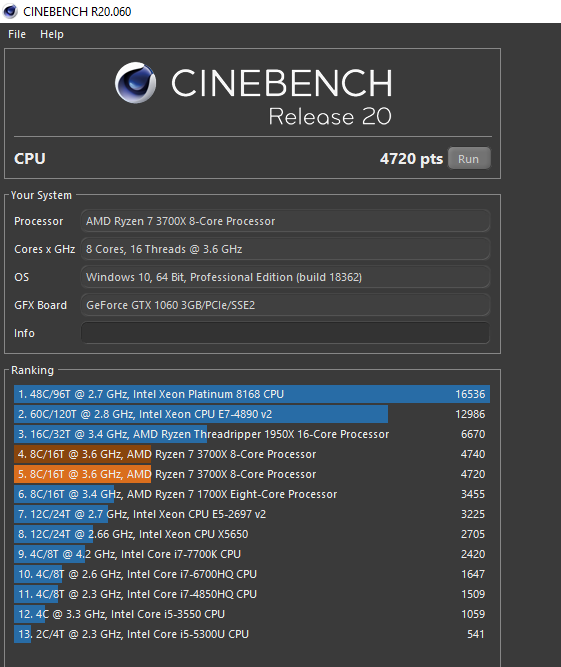
Task: Select the OS field showing Windows 10
Action: tap(285, 277)
